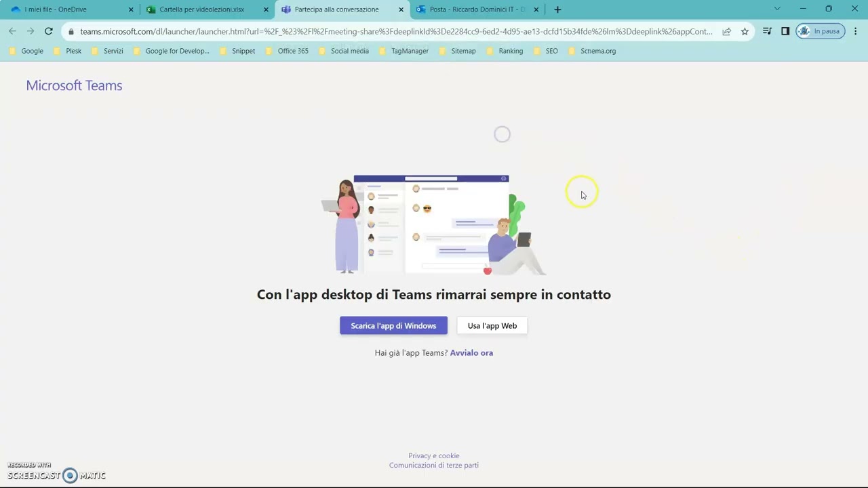Open the Schema.org bookmarks folder
The height and width of the screenshot is (488, 868).
[x=592, y=51]
